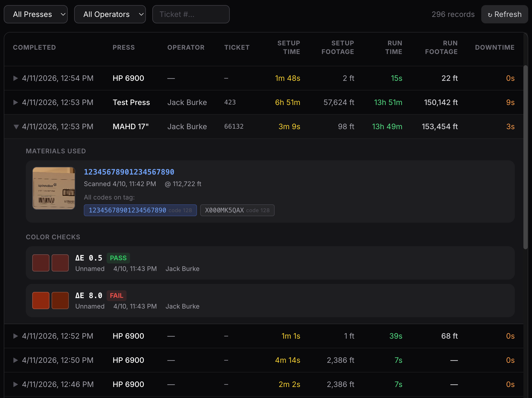The height and width of the screenshot is (398, 532).
Task: Select the X000MK5QAX code 128 chip
Action: coord(237,210)
